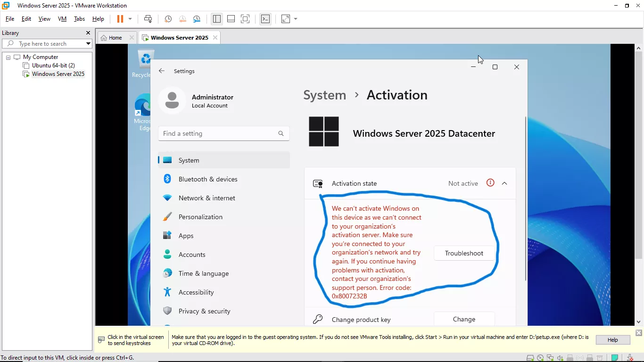Open Network & internet settings
This screenshot has height=362, width=644.
224,198
